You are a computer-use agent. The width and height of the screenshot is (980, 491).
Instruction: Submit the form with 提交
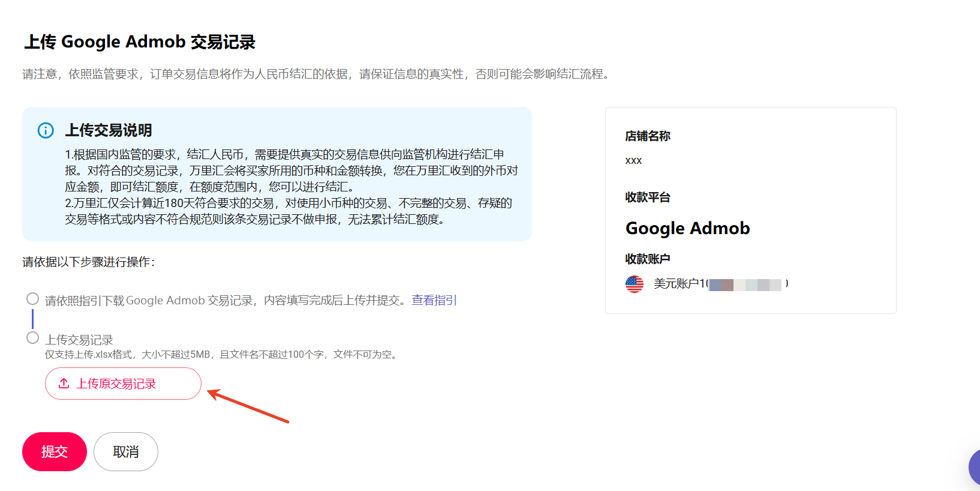point(55,451)
